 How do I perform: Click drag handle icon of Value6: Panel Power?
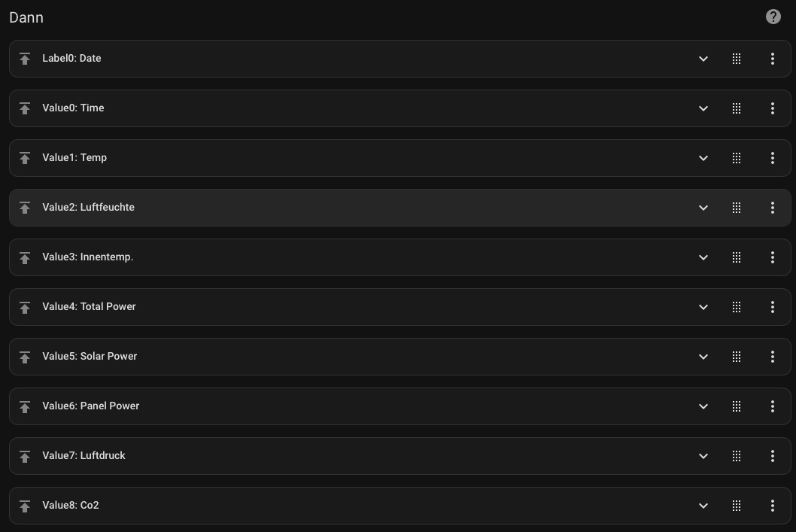pos(736,406)
